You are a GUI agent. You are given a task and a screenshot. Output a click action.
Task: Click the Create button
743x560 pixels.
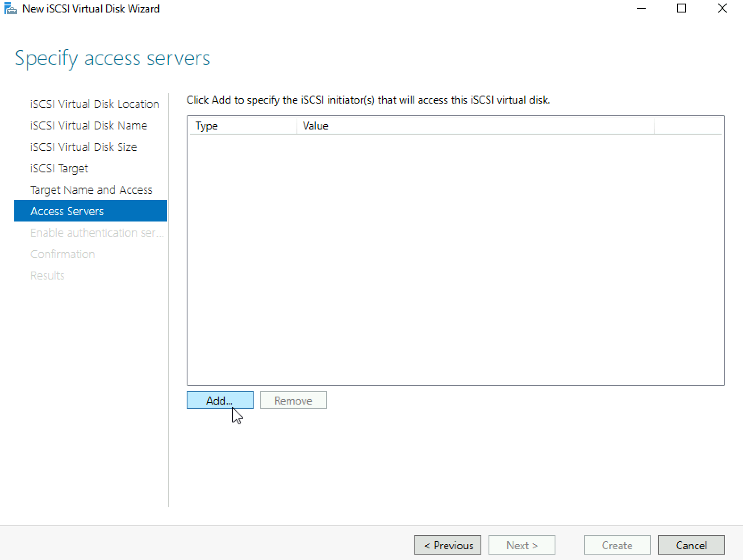[x=617, y=545]
